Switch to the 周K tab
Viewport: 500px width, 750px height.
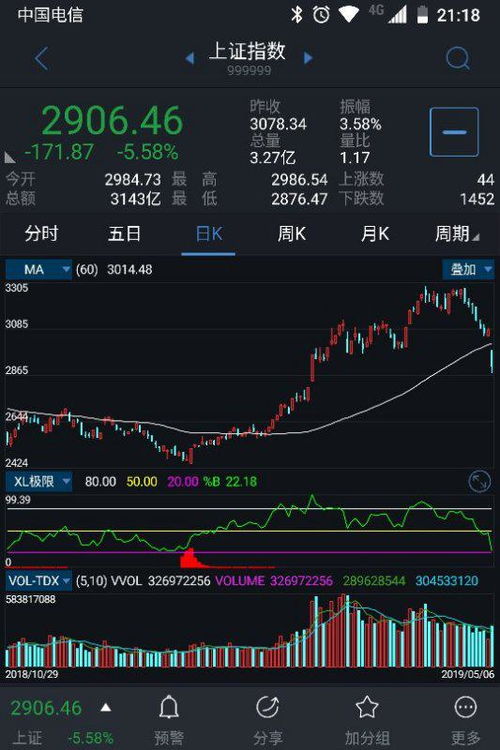tap(291, 234)
